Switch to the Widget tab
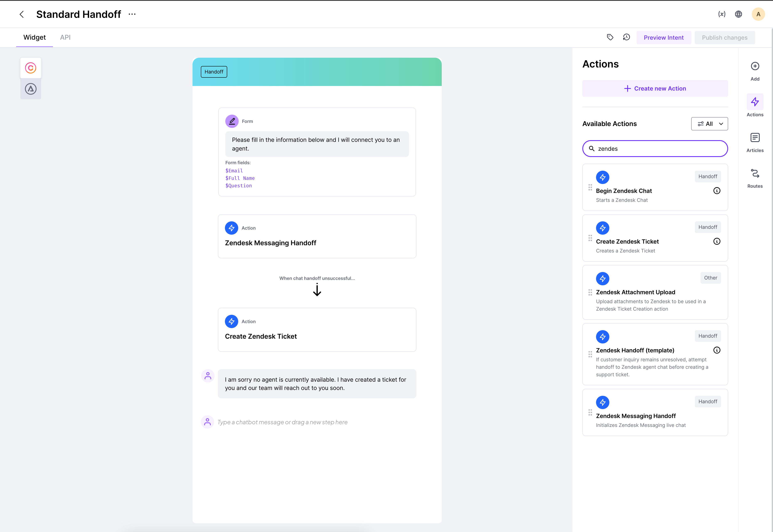 (x=34, y=37)
